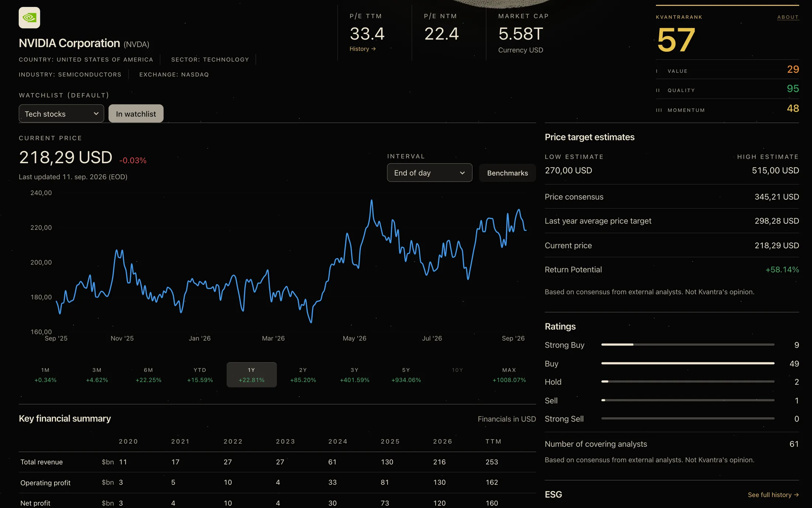The image size is (812, 508).
Task: Click the Return Potential +58.14% value
Action: [782, 270]
